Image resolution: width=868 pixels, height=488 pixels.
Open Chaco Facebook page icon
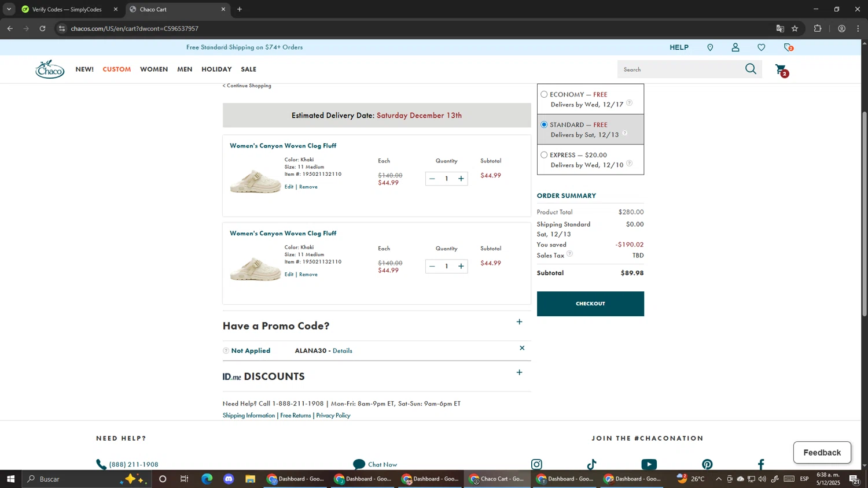pos(761,464)
